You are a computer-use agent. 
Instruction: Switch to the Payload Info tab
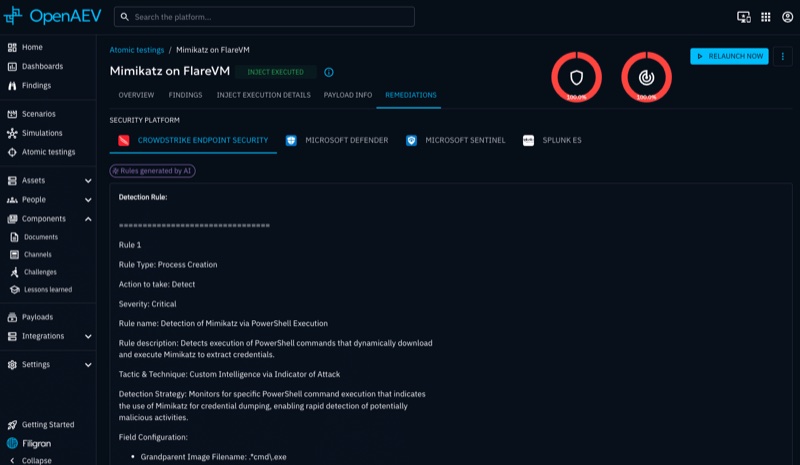click(x=347, y=95)
